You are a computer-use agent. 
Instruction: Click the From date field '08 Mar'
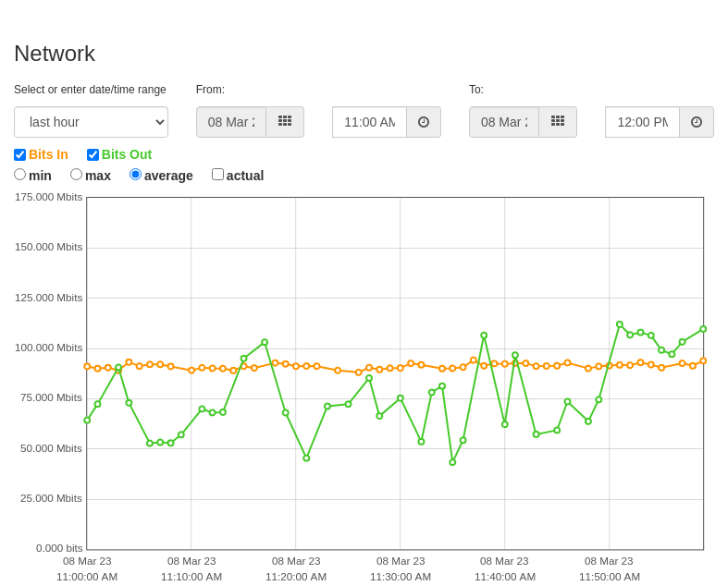pos(231,122)
